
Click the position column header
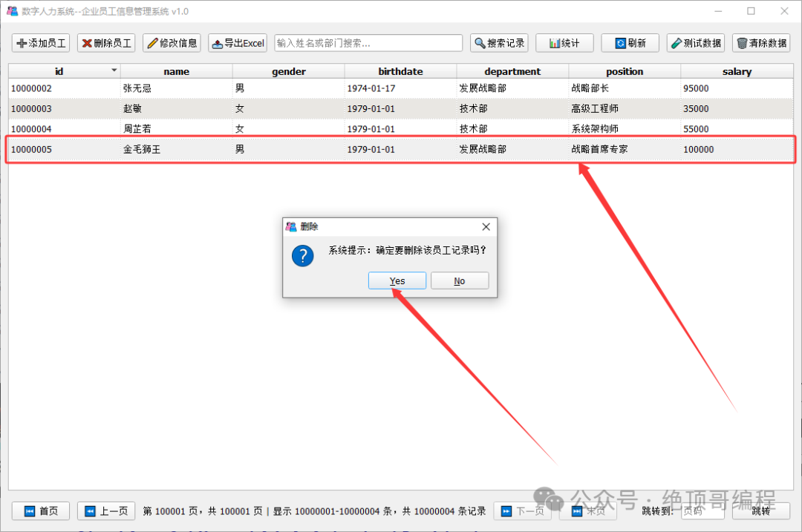coord(625,71)
